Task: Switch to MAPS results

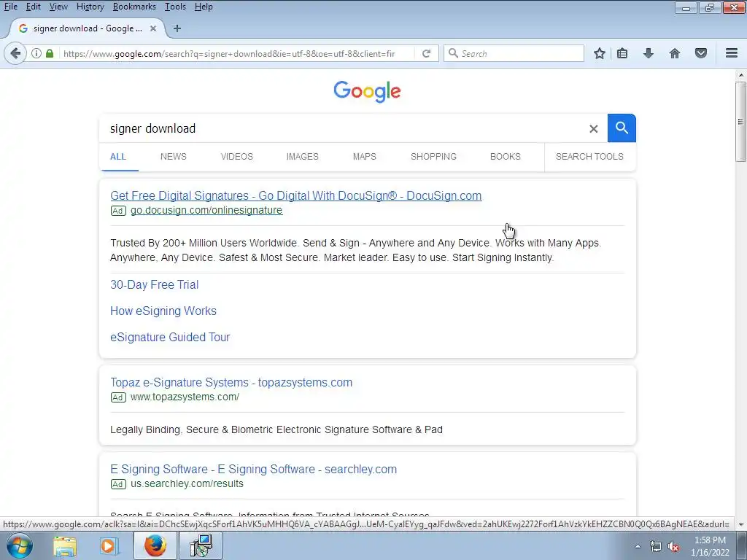Action: pos(365,157)
